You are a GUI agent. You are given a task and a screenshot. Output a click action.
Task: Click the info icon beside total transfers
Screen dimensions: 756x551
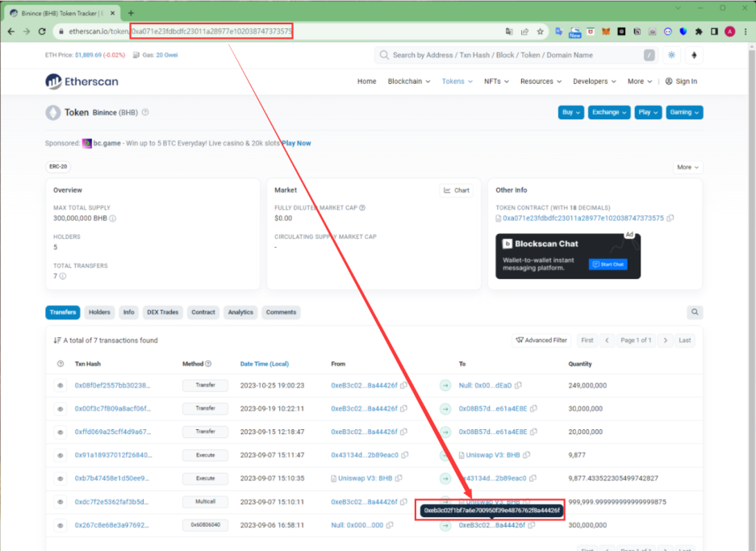click(63, 276)
